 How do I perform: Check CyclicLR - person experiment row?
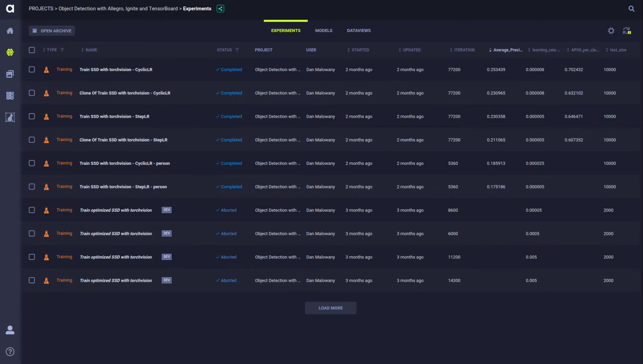(32, 163)
